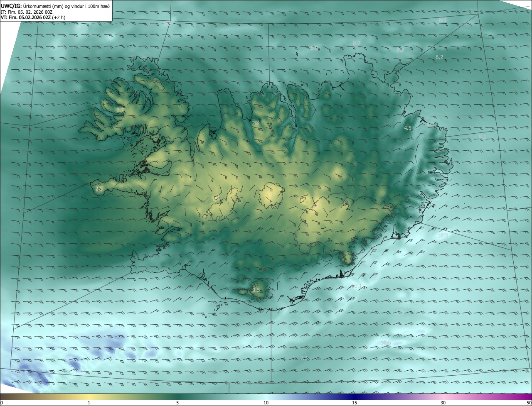Click the 8.1 value label off the east coast

pos(482,137)
